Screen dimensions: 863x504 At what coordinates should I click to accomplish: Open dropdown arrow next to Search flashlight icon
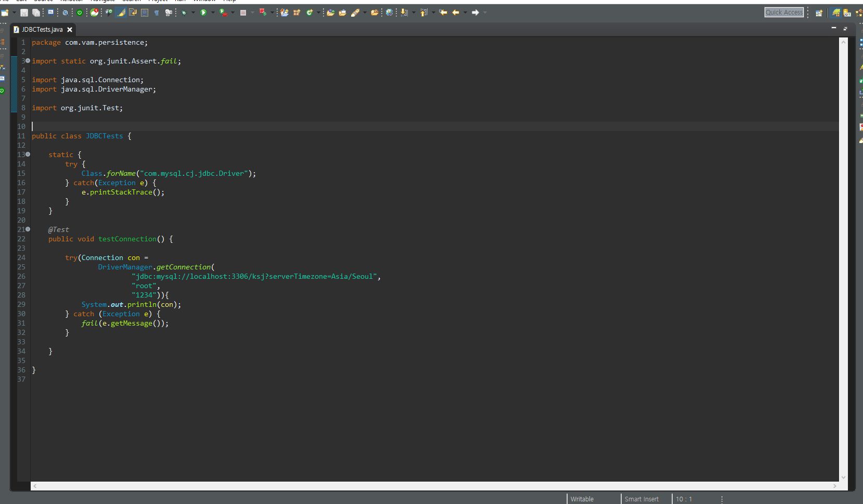pos(365,12)
